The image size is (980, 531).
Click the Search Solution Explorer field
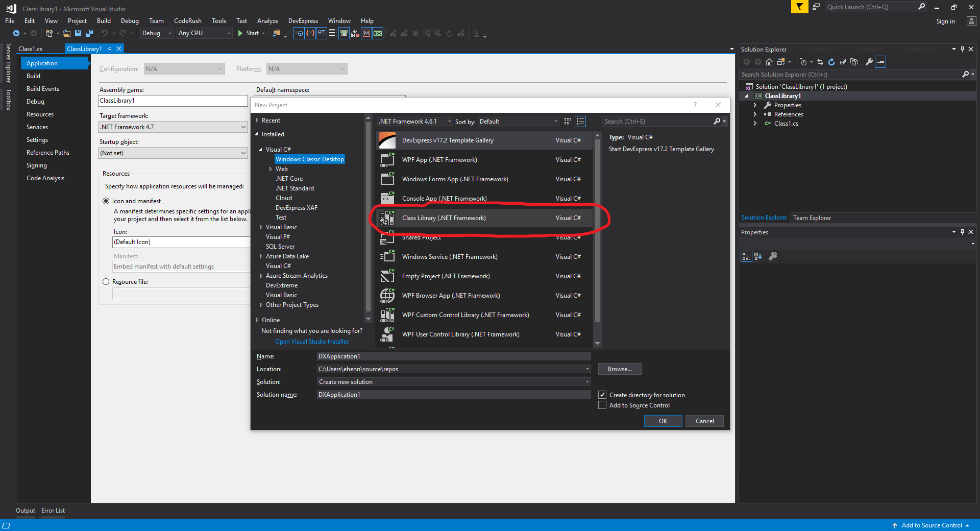850,75
